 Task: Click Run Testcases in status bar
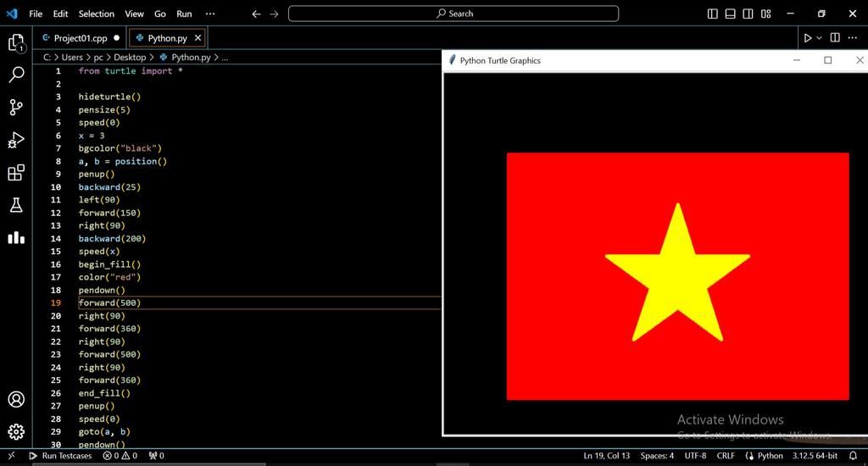(60, 456)
